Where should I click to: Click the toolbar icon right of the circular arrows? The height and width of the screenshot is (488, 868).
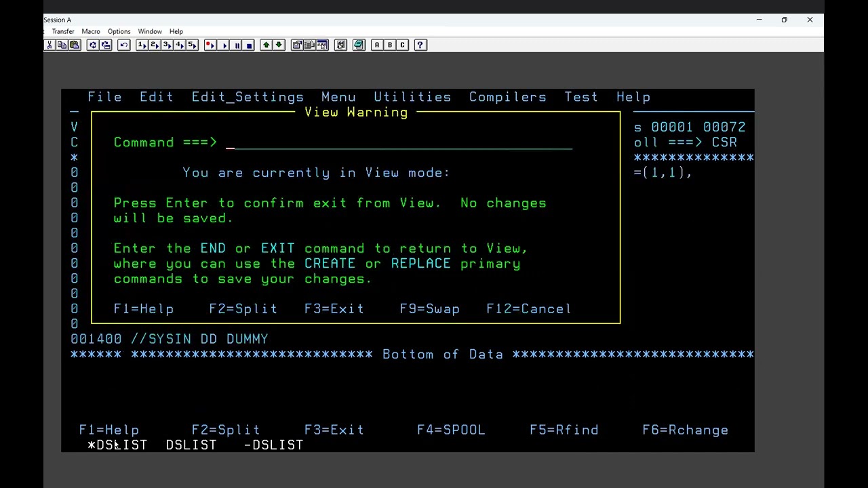(x=106, y=45)
